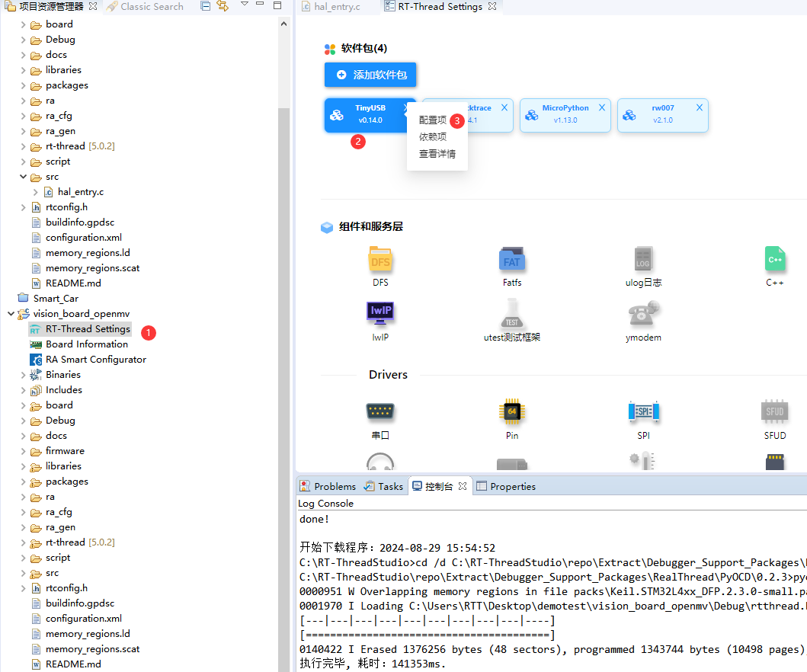
Task: Expand the Binaries node
Action: tap(23, 375)
